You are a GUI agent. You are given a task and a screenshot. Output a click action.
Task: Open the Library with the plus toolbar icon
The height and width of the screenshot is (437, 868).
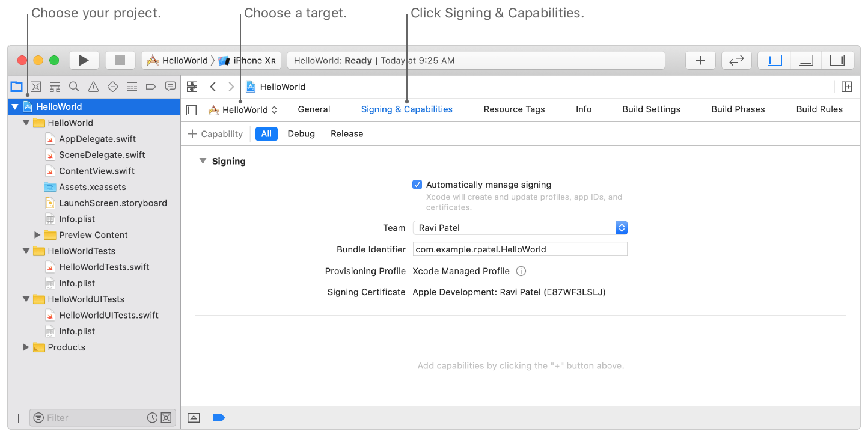pos(700,60)
